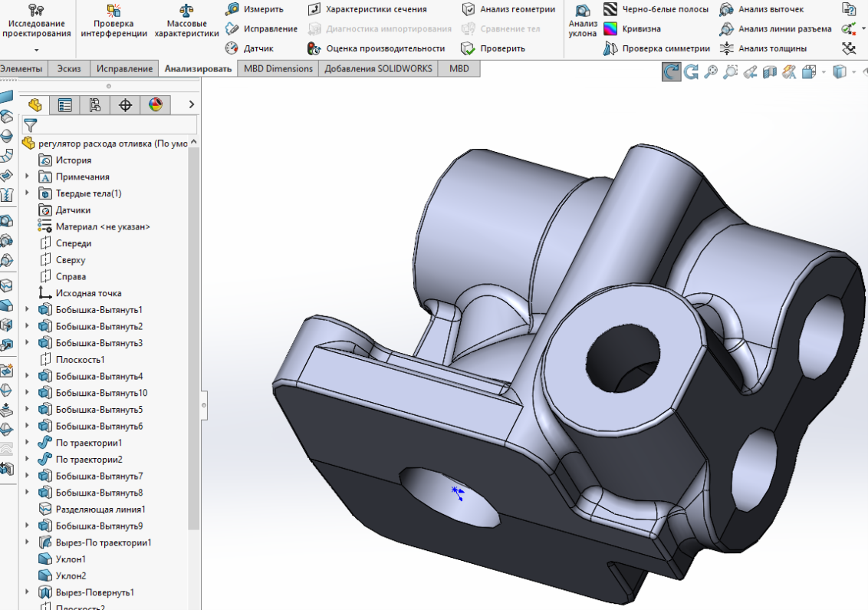This screenshot has width=868, height=610.
Task: Open the DisplayManager color ball tab
Action: pos(156,105)
